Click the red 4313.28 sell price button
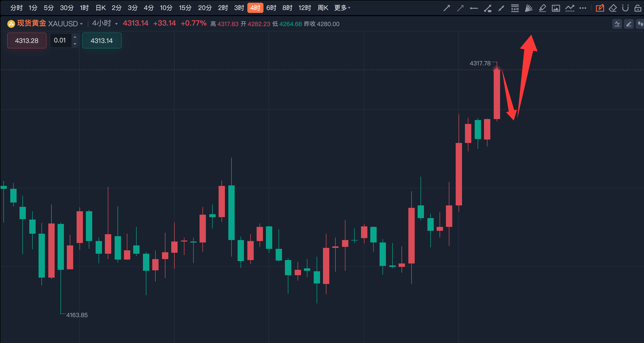 click(x=27, y=40)
